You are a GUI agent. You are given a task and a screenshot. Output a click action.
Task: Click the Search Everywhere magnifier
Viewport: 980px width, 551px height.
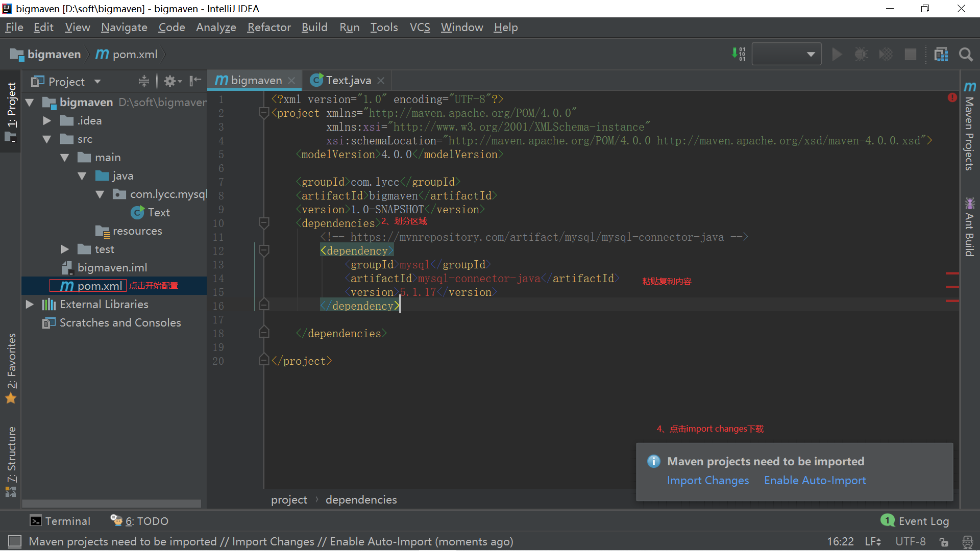pyautogui.click(x=966, y=55)
